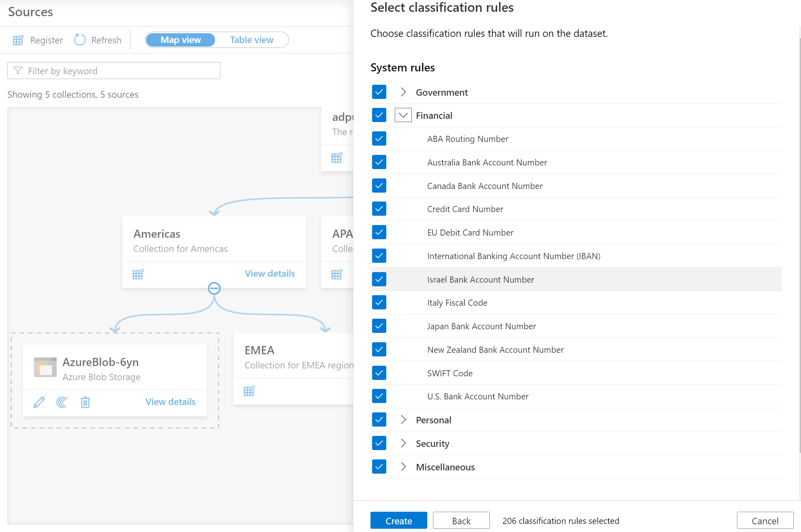Screen dimensions: 801x532
Task: Disable the Financial category classification rules
Action: [379, 115]
